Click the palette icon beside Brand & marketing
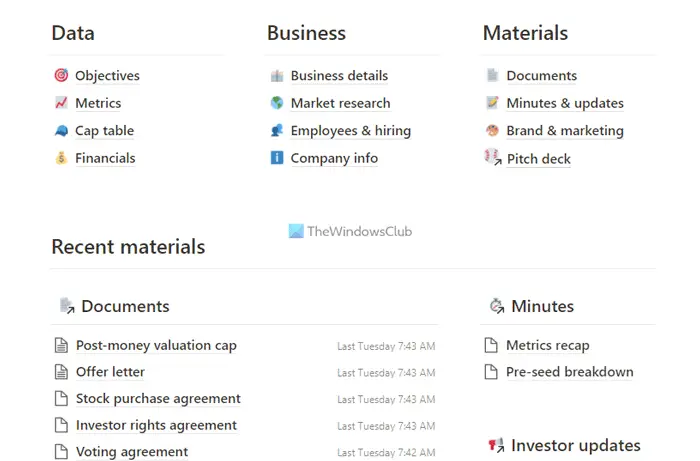The width and height of the screenshot is (700, 461). (492, 130)
